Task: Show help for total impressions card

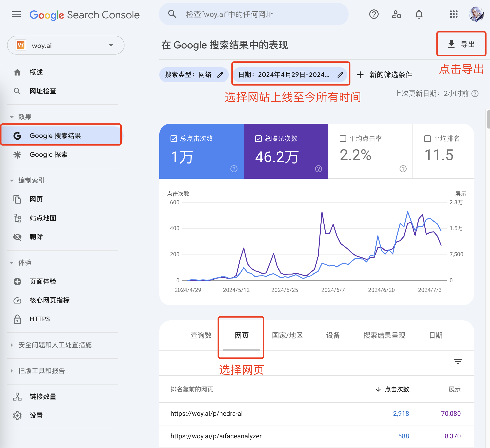Action: pyautogui.click(x=318, y=169)
